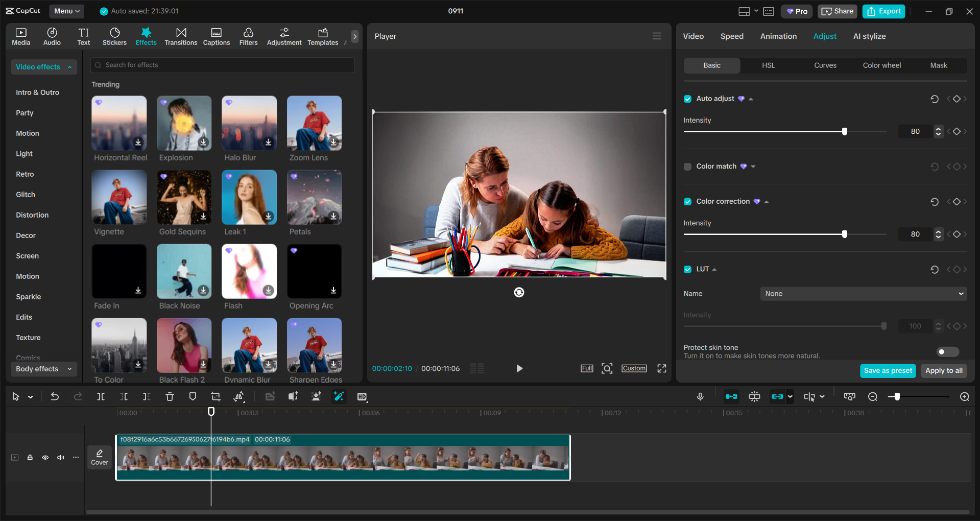980x521 pixels.
Task: Select the Captions tool
Action: click(x=216, y=36)
